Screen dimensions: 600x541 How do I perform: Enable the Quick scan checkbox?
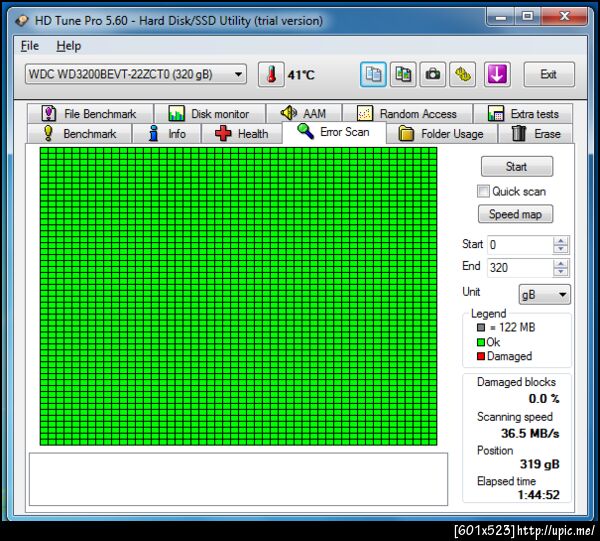click(483, 191)
